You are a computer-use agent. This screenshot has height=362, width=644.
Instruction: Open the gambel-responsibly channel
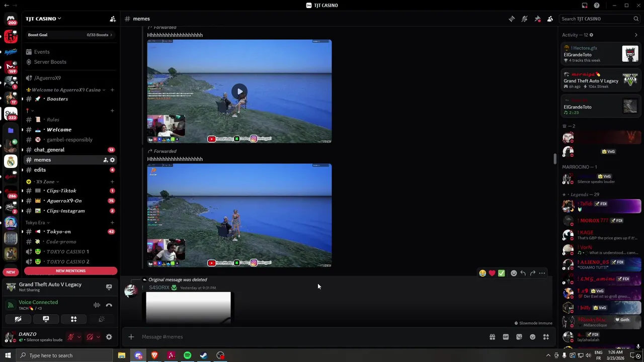pos(70,140)
